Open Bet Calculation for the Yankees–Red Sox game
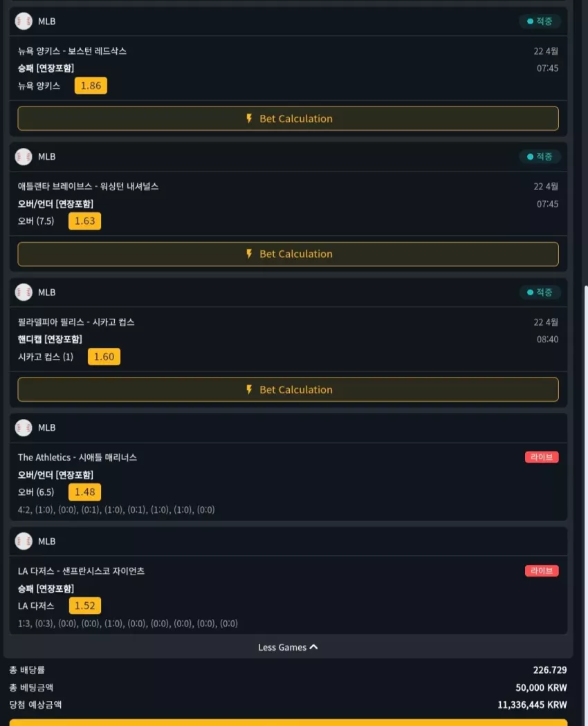The width and height of the screenshot is (588, 726). (x=288, y=118)
